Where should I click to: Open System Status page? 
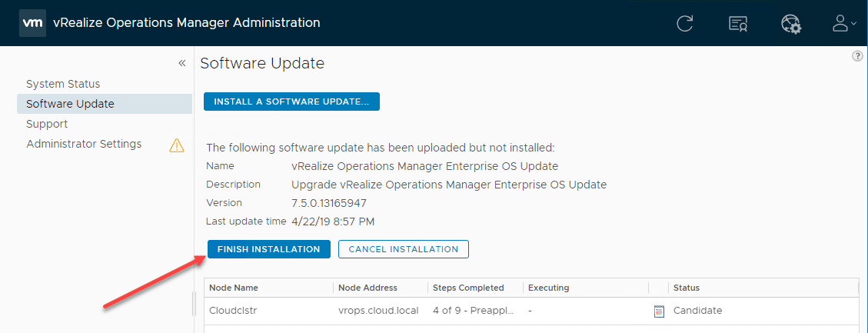tap(63, 84)
